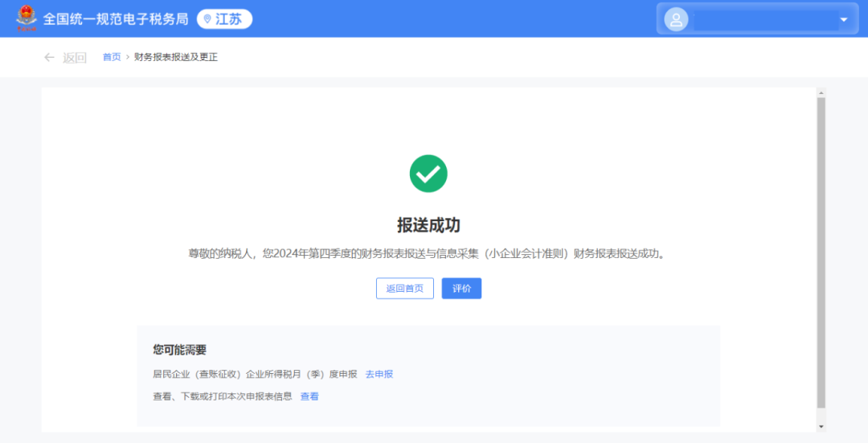The height and width of the screenshot is (443, 868).
Task: Click the 返回首页 button
Action: [x=404, y=289]
